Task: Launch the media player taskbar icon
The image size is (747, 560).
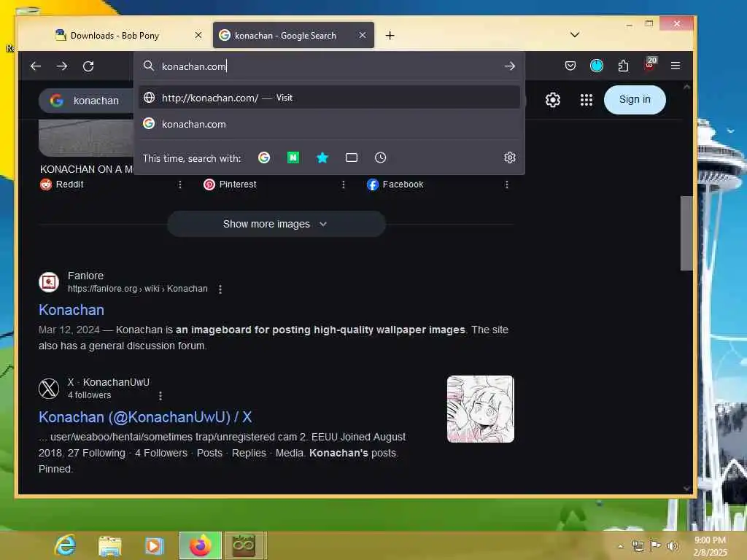Action: 154,545
